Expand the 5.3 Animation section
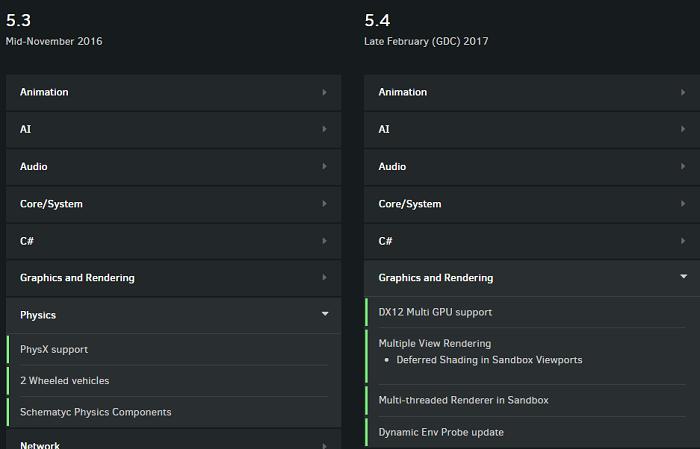 [174, 92]
